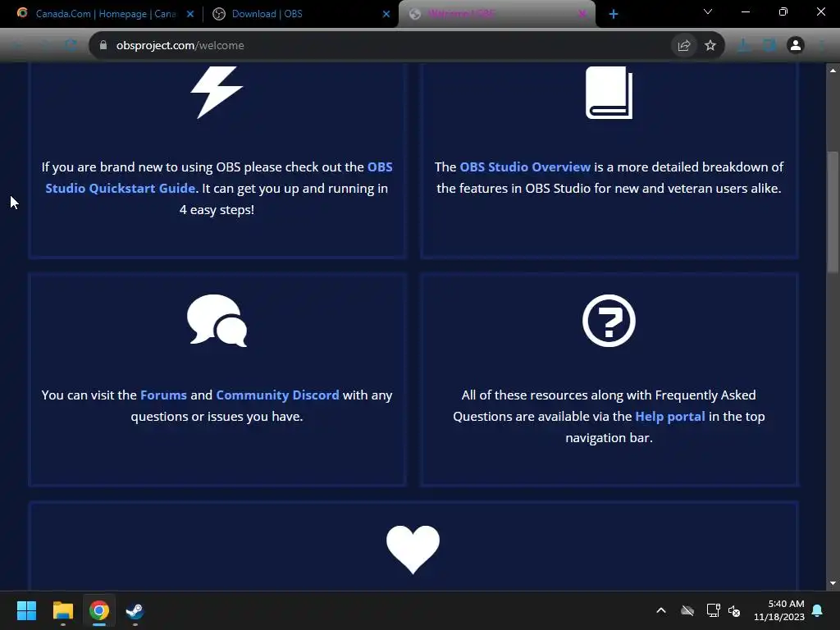Viewport: 840px width, 630px height.
Task: Open the Help portal link
Action: coord(669,417)
